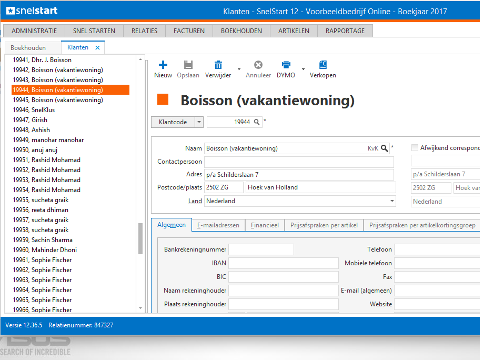Click the Mobiele telefoon field
Image resolution: width=480 pixels, height=360 pixels.
pyautogui.click(x=437, y=263)
